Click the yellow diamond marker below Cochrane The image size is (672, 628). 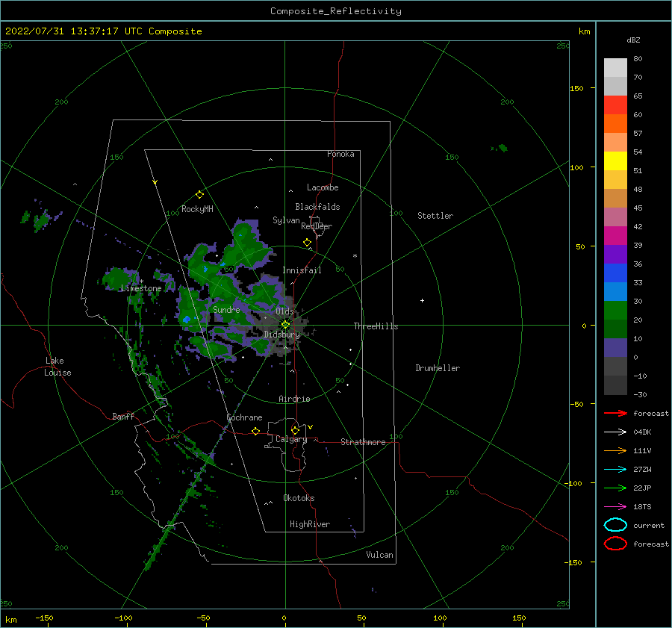click(x=256, y=432)
